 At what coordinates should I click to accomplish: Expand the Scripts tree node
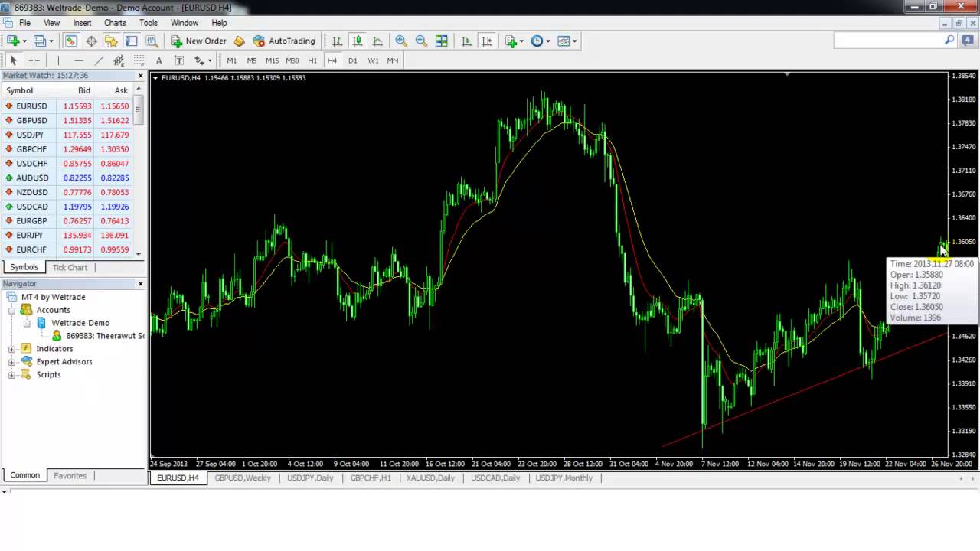pyautogui.click(x=12, y=375)
